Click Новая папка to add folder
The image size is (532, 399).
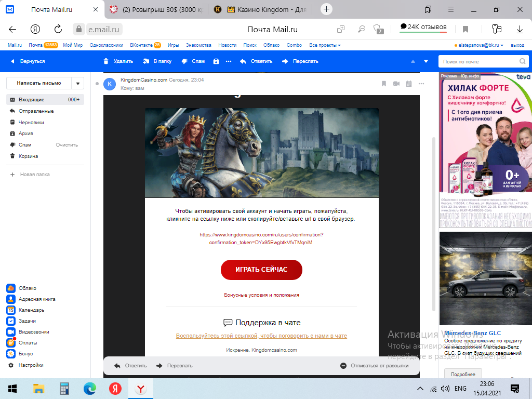(x=30, y=175)
